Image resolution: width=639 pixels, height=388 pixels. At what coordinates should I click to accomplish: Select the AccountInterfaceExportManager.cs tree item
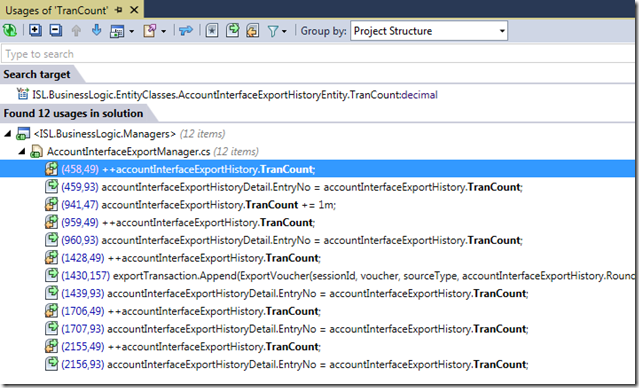pos(129,152)
